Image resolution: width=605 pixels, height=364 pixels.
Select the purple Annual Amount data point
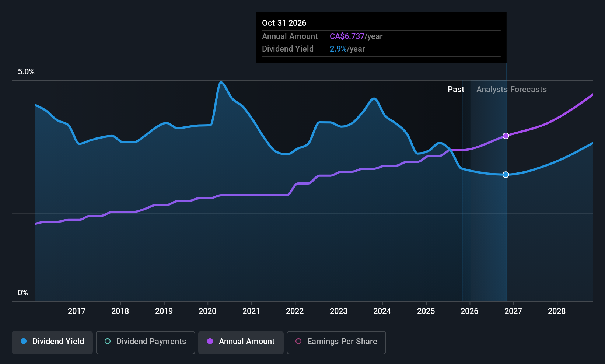tap(506, 136)
